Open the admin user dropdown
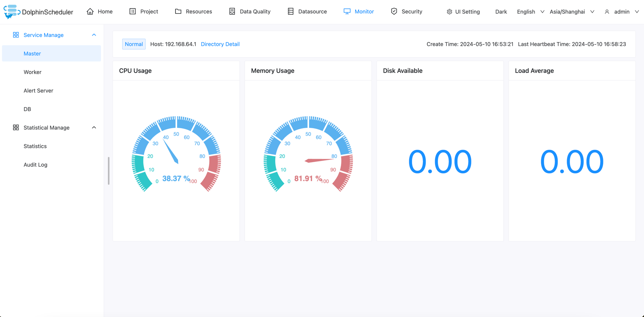 [x=622, y=12]
